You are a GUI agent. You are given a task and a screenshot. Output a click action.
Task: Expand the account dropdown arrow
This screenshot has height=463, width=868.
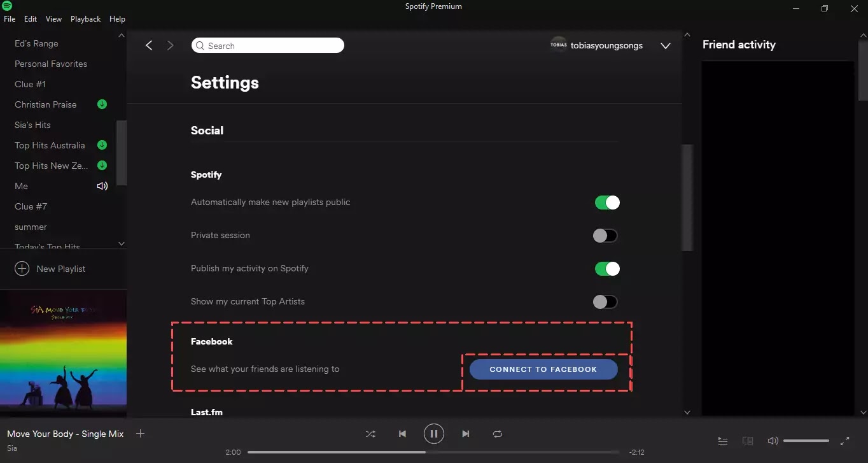(666, 46)
